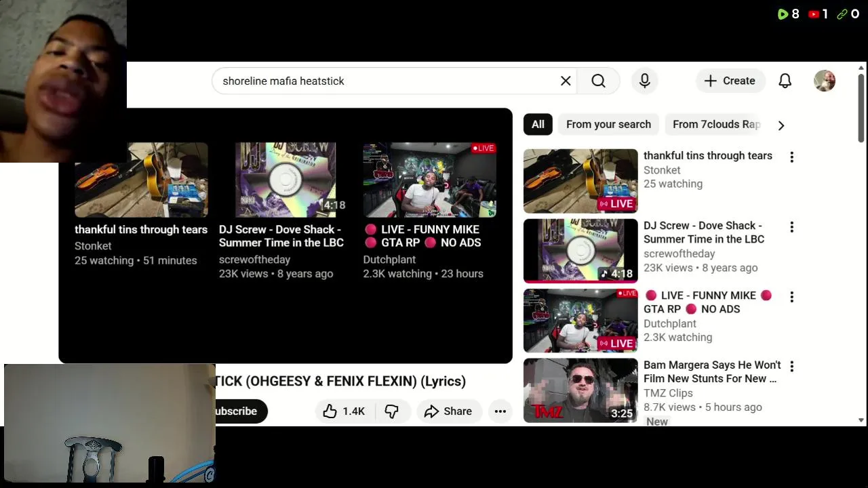Open the notifications bell
This screenshot has width=868, height=488.
click(785, 81)
